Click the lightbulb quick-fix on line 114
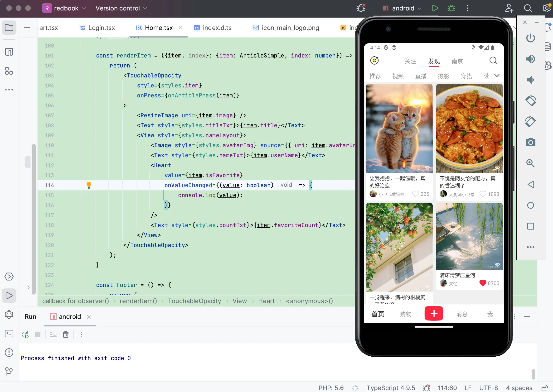This screenshot has height=392, width=553. tap(89, 185)
